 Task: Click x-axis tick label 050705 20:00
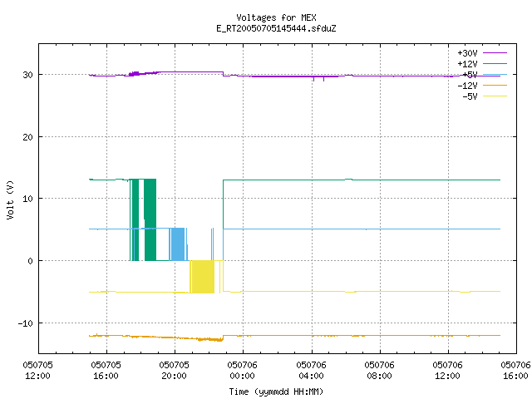(x=174, y=371)
